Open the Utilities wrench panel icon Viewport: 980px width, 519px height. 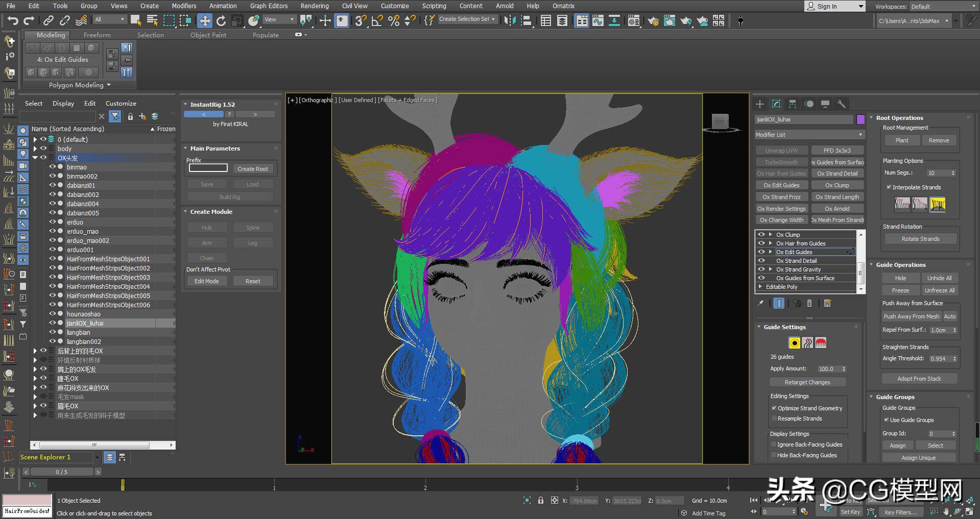842,104
